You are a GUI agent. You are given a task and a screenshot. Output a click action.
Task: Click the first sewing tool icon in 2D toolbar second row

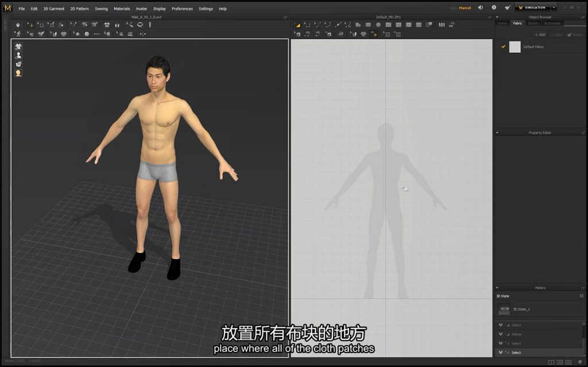tap(297, 34)
